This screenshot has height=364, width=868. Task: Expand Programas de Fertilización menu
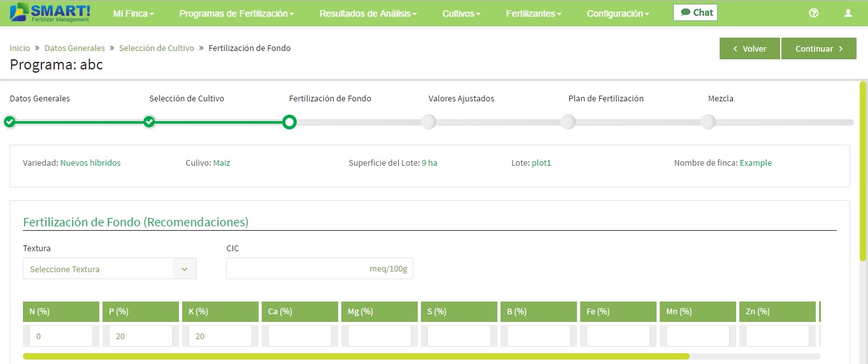tap(237, 13)
